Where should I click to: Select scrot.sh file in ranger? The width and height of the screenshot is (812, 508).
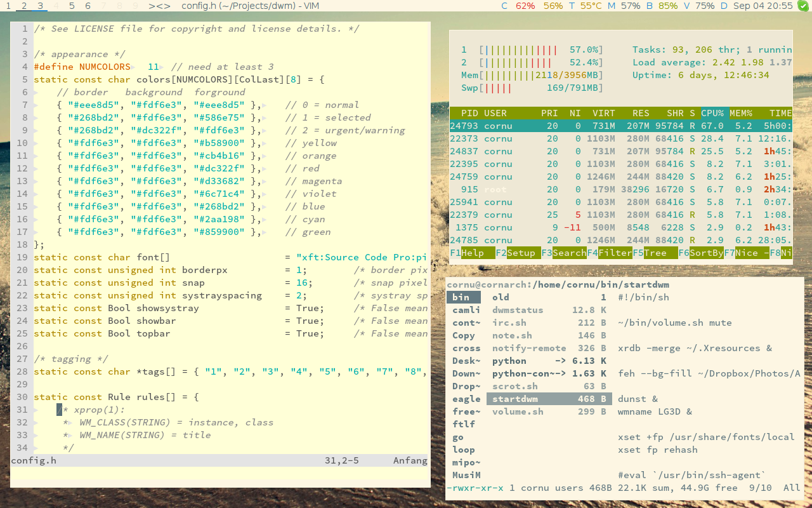pyautogui.click(x=549, y=386)
